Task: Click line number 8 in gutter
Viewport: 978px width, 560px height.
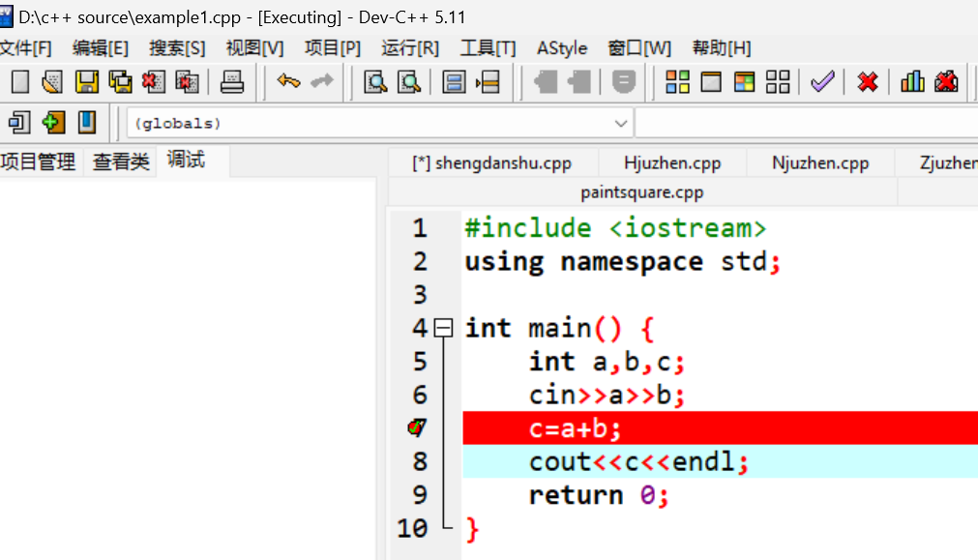Action: pyautogui.click(x=420, y=461)
